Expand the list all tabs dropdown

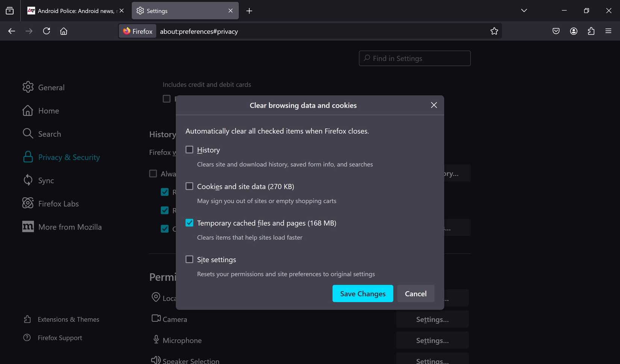524,11
